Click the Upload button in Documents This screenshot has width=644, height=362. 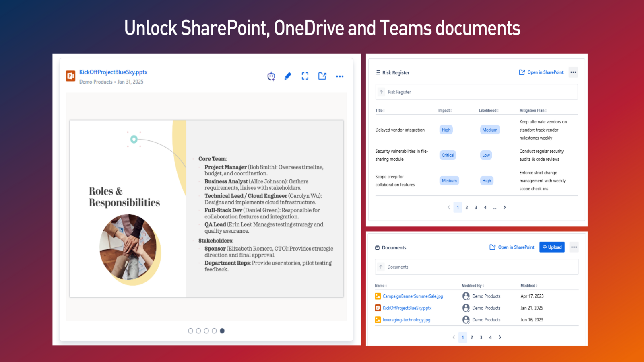[552, 247]
